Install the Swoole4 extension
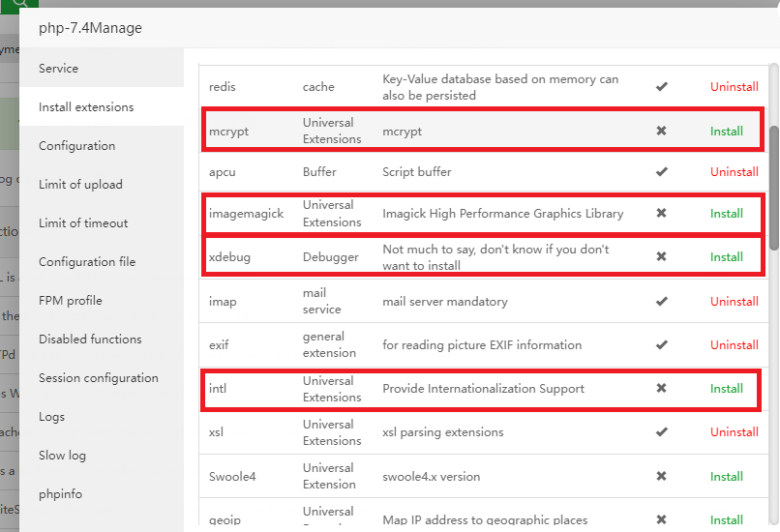This screenshot has height=532, width=780. coord(727,476)
